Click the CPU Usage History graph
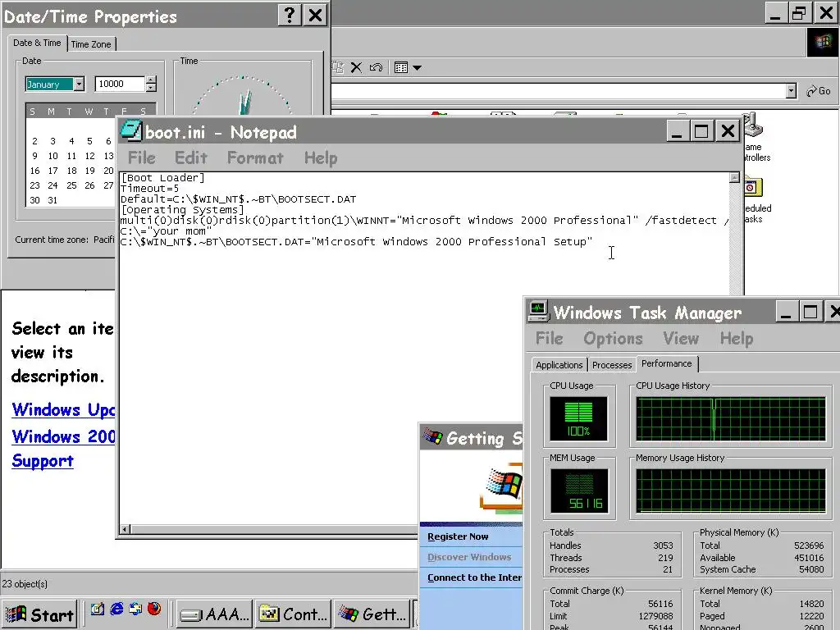840x630 pixels. coord(731,419)
